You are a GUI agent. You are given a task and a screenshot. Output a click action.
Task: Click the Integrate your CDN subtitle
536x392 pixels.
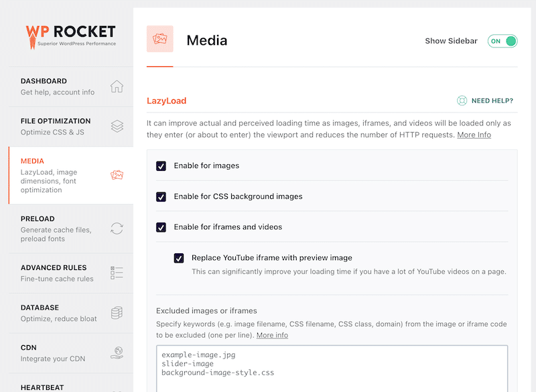pos(53,359)
